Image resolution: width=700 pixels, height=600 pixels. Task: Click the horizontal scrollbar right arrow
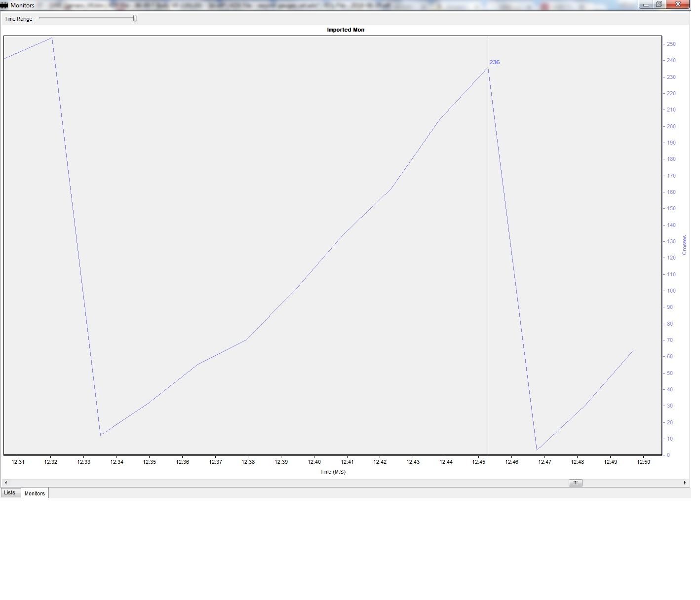pyautogui.click(x=685, y=483)
